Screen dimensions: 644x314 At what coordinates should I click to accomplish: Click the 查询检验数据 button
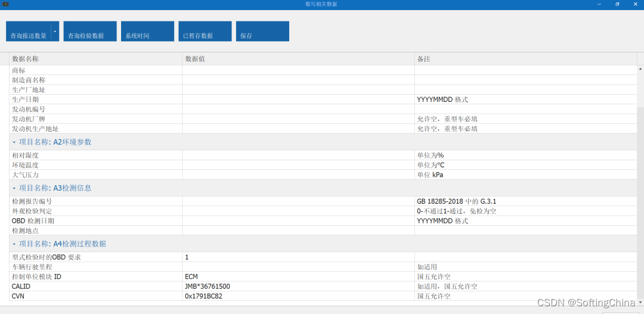(x=90, y=31)
